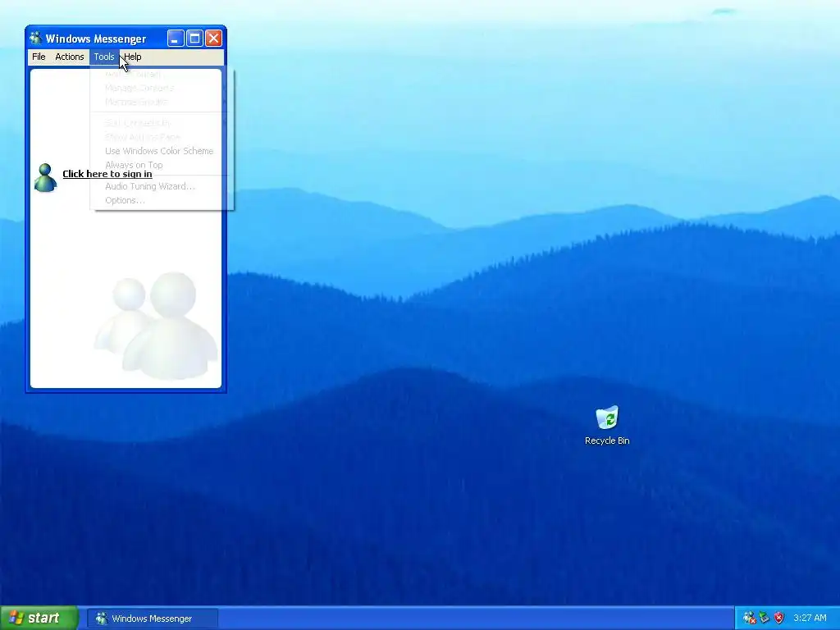
Task: Click the Messenger title bar icon
Action: point(36,38)
